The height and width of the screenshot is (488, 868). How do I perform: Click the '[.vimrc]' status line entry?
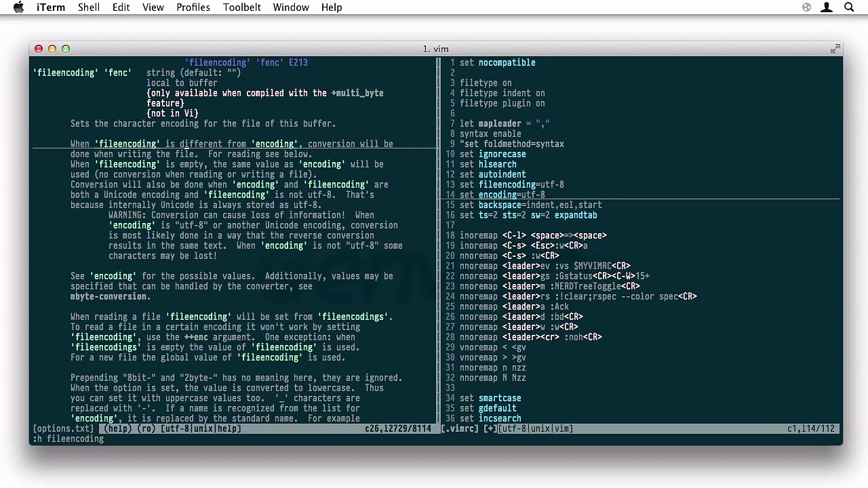coord(460,429)
